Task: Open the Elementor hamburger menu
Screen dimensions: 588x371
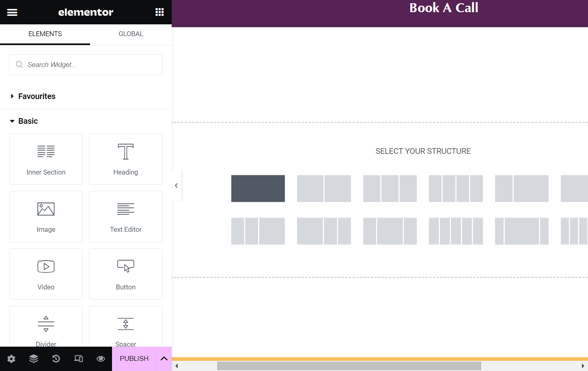Action: click(x=12, y=12)
